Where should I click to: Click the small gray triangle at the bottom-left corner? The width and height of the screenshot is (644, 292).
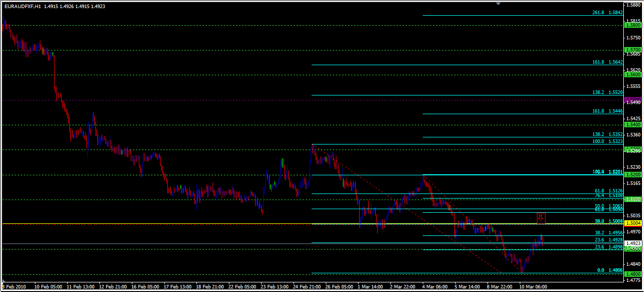[4, 280]
